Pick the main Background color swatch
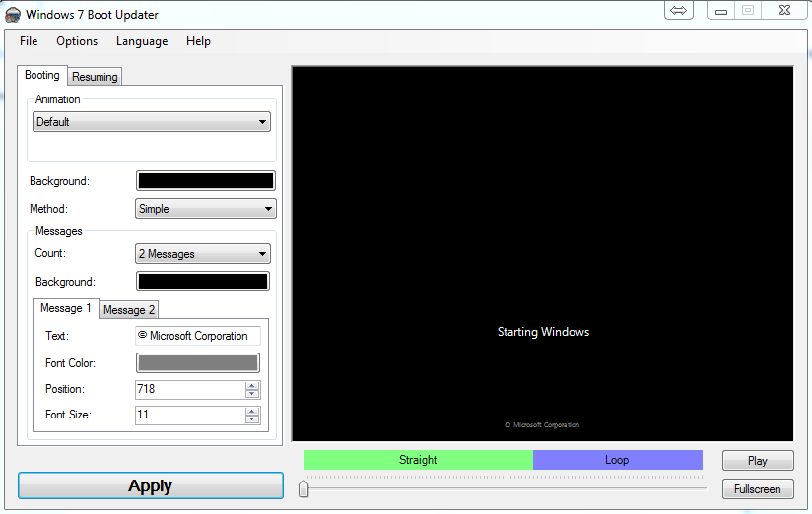 coord(206,181)
